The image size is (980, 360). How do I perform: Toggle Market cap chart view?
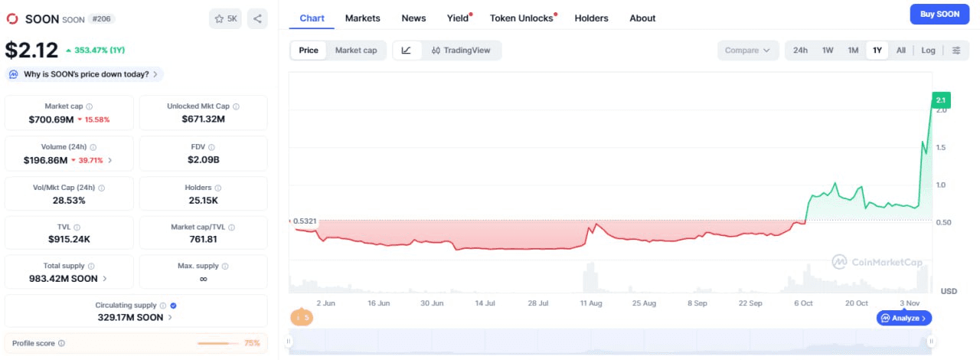(356, 51)
